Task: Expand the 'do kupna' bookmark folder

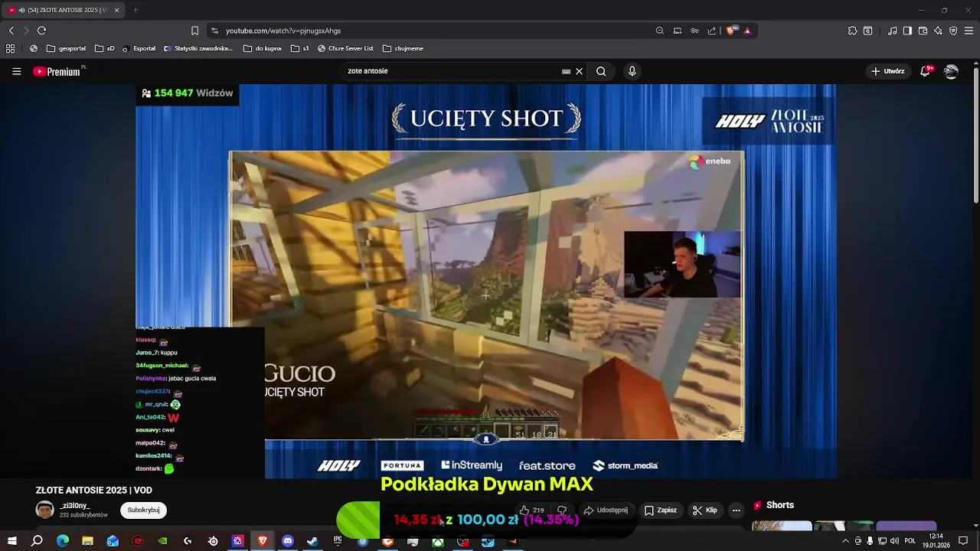Action: [x=263, y=48]
